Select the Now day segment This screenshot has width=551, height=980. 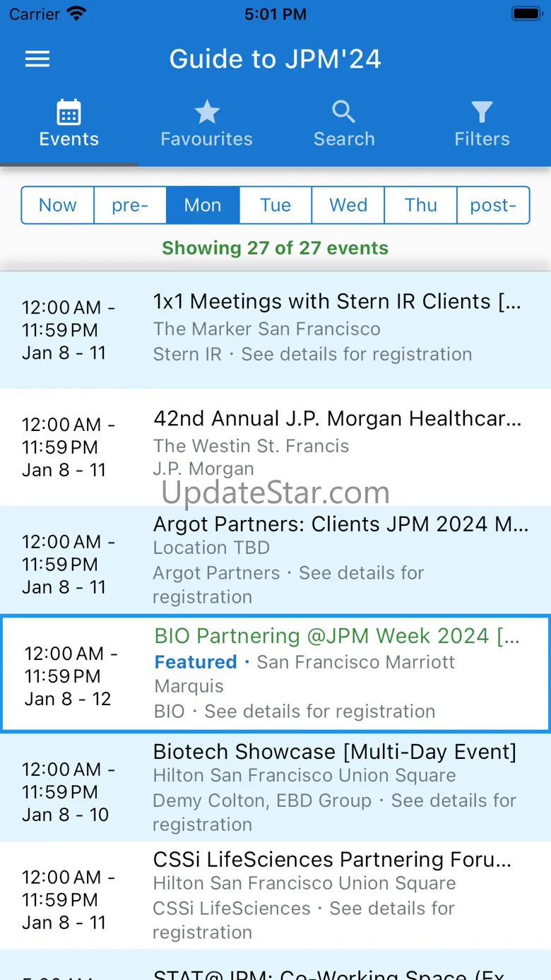[58, 206]
